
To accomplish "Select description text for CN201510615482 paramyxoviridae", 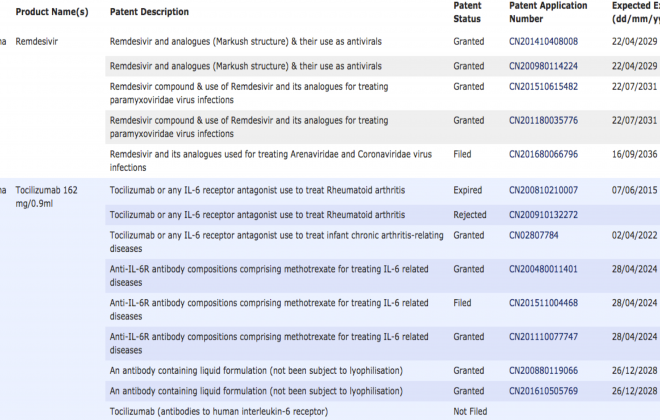I will (249, 93).
